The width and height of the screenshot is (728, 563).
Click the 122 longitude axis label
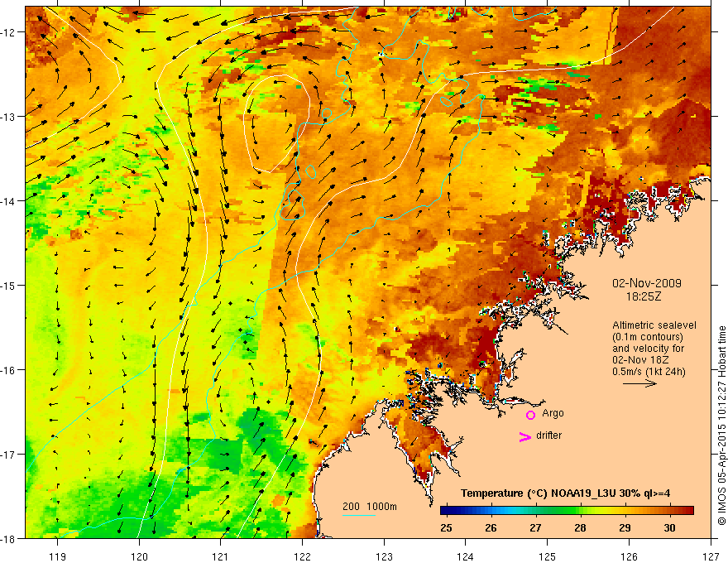click(x=302, y=556)
